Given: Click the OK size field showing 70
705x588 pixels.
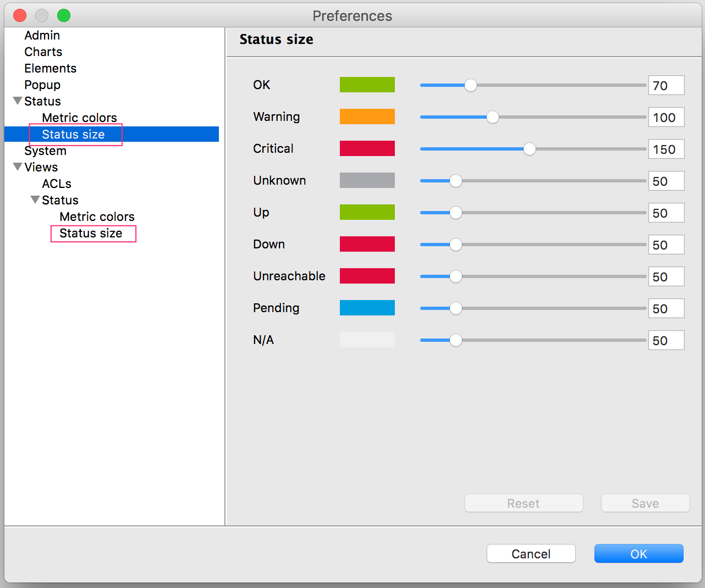Looking at the screenshot, I should click(x=666, y=85).
